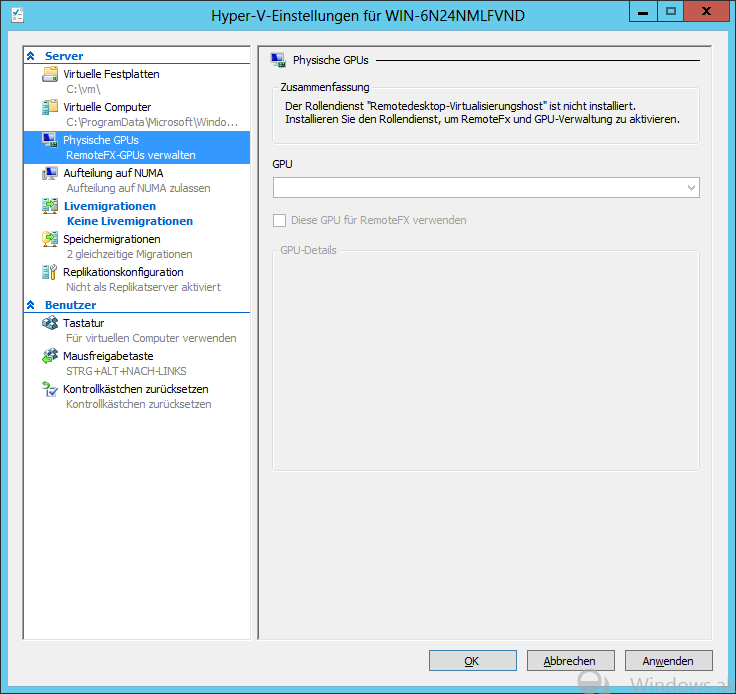Image resolution: width=736 pixels, height=694 pixels.
Task: Click the Replikationskonfiguration icon
Action: pos(50,273)
